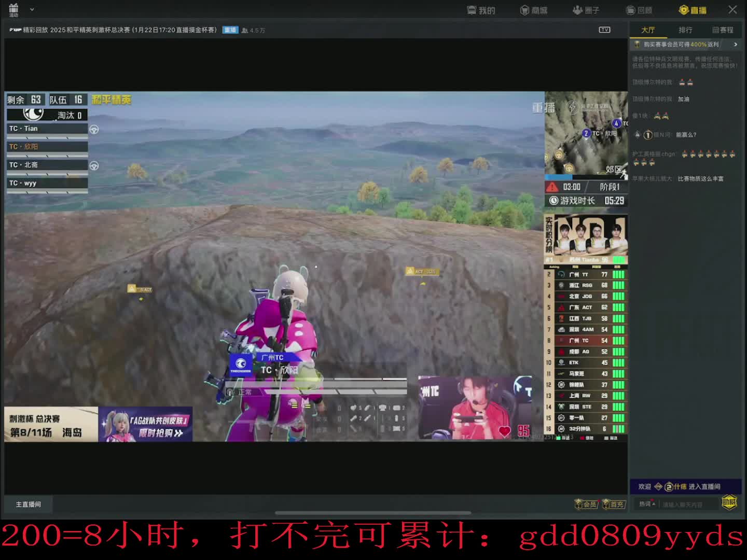747x560 pixels.
Task: Click the TV cast icon
Action: pos(604,30)
